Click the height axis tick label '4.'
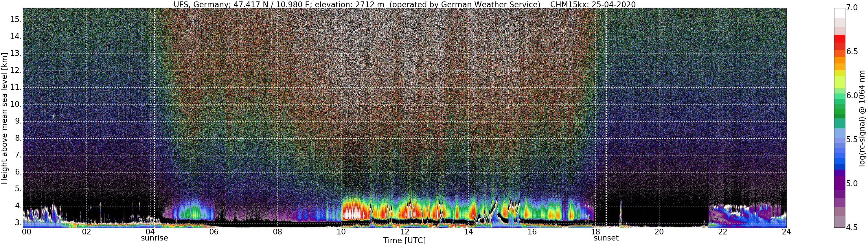This screenshot has height=246, width=868. [19, 206]
